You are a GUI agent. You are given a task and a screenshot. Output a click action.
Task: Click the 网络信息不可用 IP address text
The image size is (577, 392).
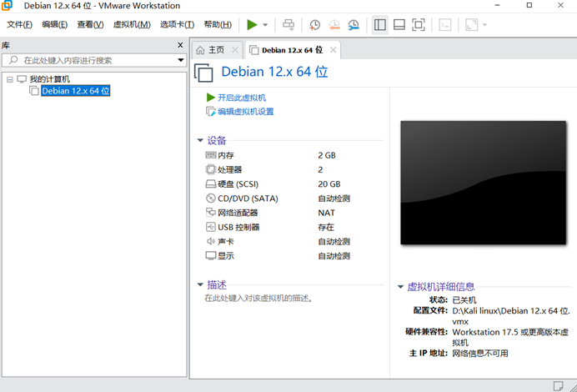click(x=480, y=354)
